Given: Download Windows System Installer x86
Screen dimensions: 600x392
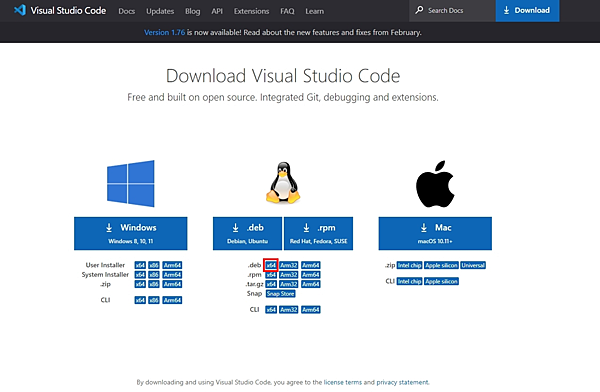Looking at the screenshot, I should (154, 274).
